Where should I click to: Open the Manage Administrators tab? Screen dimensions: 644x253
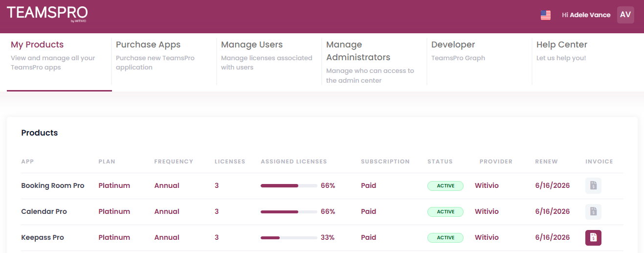pyautogui.click(x=358, y=51)
